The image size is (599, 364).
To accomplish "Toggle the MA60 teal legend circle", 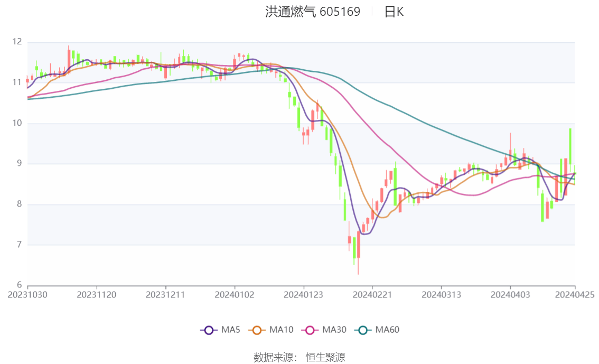I will point(363,330).
